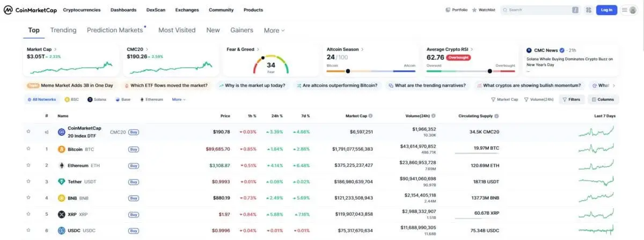Click Buy button in Ethereum row
The height and width of the screenshot is (240, 644).
coord(134,165)
